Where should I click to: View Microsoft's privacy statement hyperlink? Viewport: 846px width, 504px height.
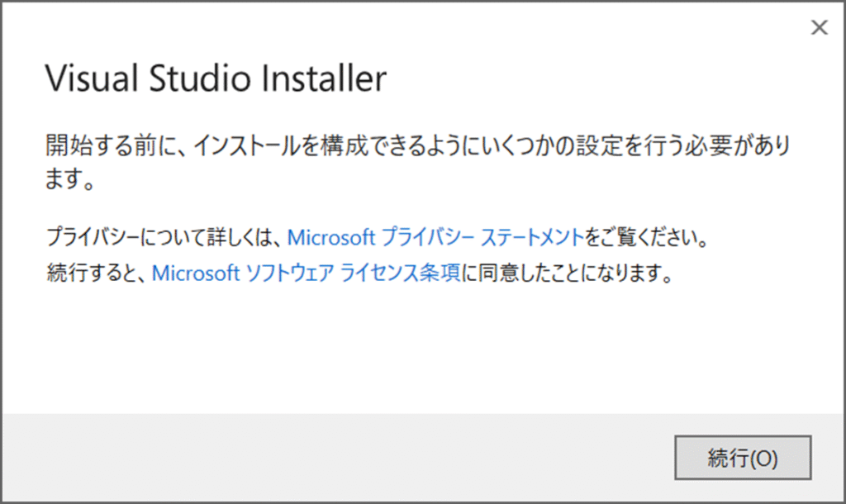click(435, 237)
